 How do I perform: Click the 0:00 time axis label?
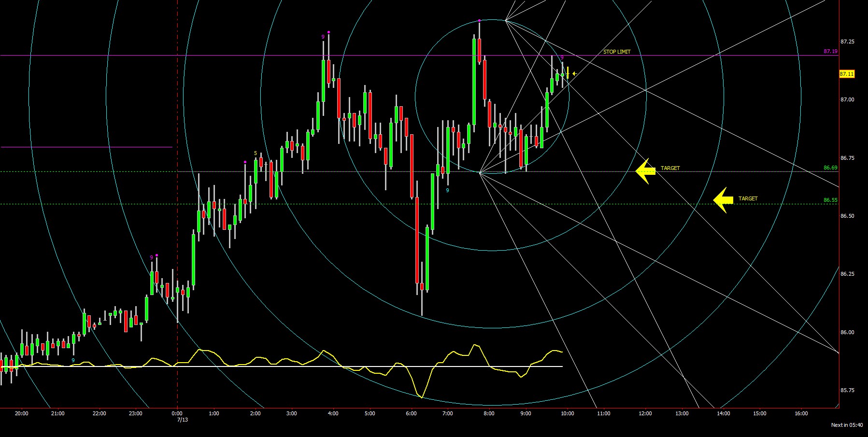click(x=177, y=413)
